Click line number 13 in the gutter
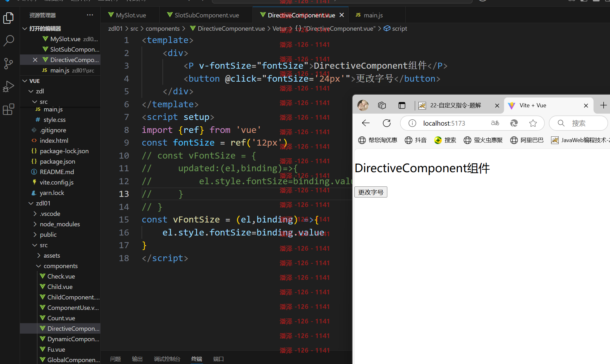Viewport: 610px width, 364px height. point(124,194)
